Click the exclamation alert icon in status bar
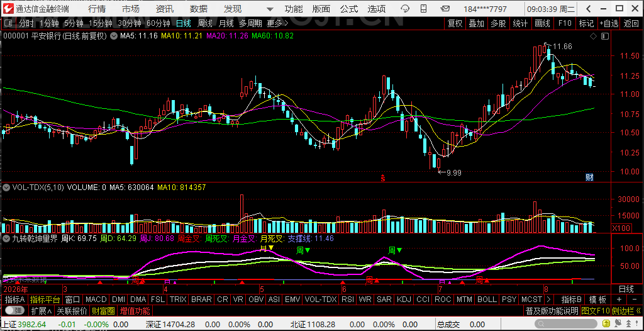Screen dimensions: 644x331 coord(636,325)
